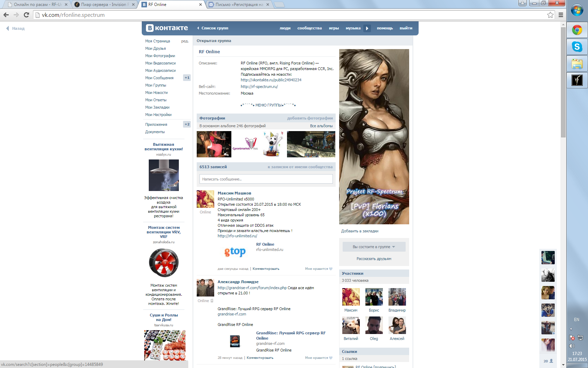Click the +1 messages counter badge
Image resolution: width=588 pixels, height=368 pixels.
point(187,78)
